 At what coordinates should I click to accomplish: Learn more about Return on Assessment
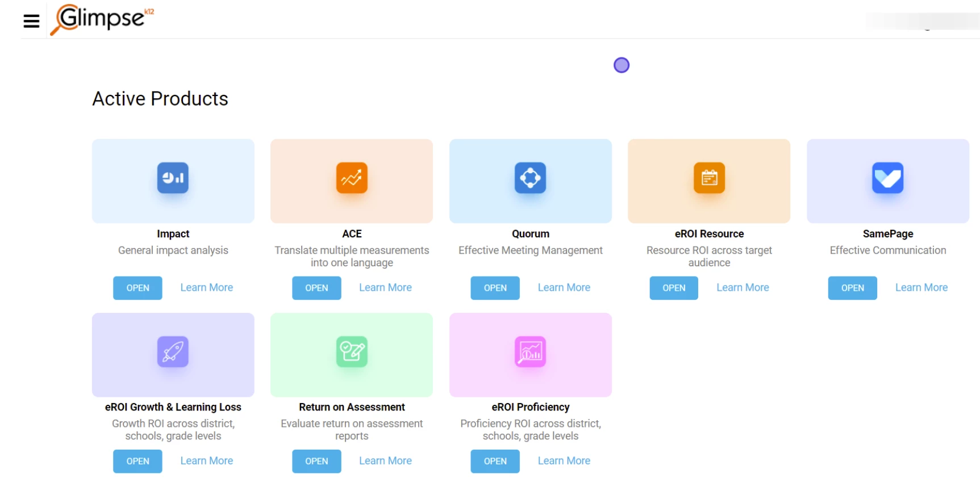[385, 460]
